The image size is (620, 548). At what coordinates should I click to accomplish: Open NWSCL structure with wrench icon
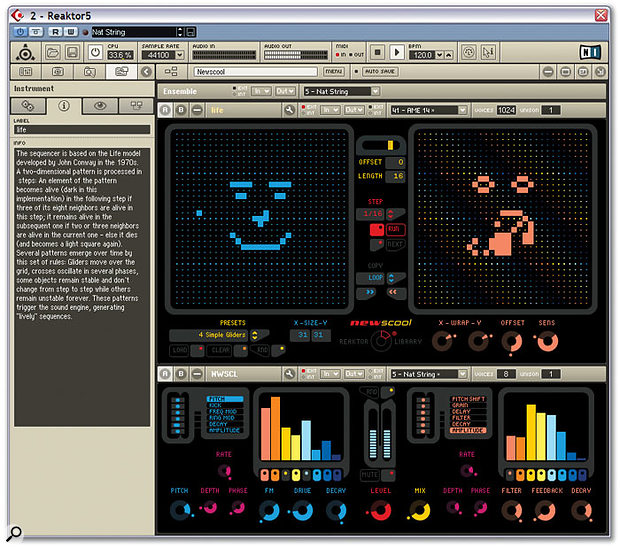tap(289, 374)
